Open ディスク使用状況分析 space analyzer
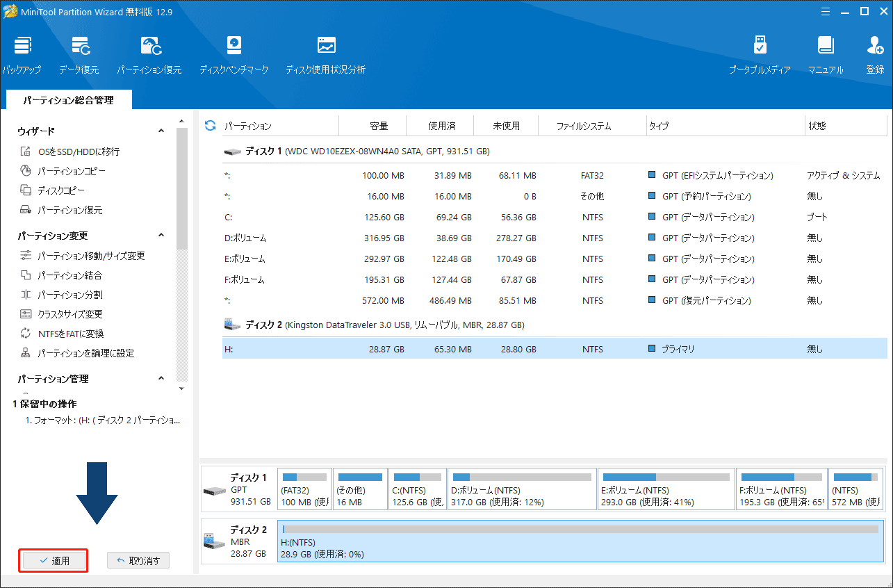Screen dimensions: 893x588 pos(326,56)
